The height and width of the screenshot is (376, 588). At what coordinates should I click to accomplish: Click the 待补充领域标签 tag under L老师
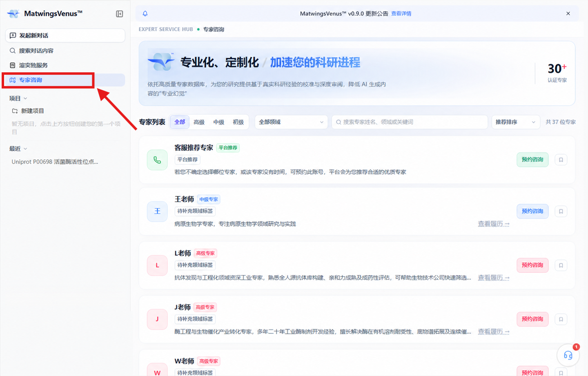pyautogui.click(x=195, y=265)
